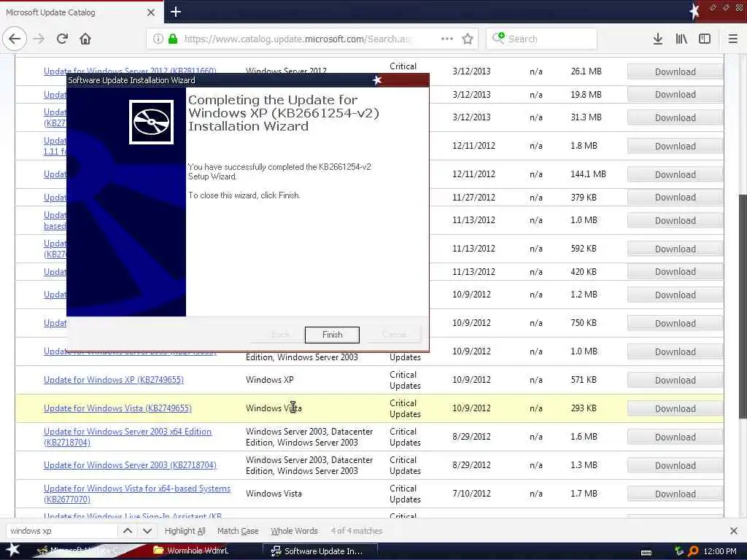Bookmark this page with the star icon
This screenshot has width=747, height=560.
(468, 39)
